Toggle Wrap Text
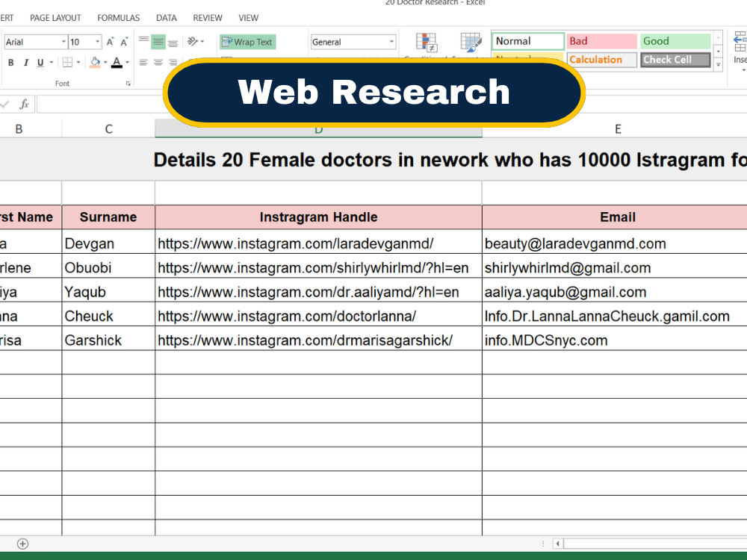Image resolution: width=747 pixels, height=560 pixels. 248,42
